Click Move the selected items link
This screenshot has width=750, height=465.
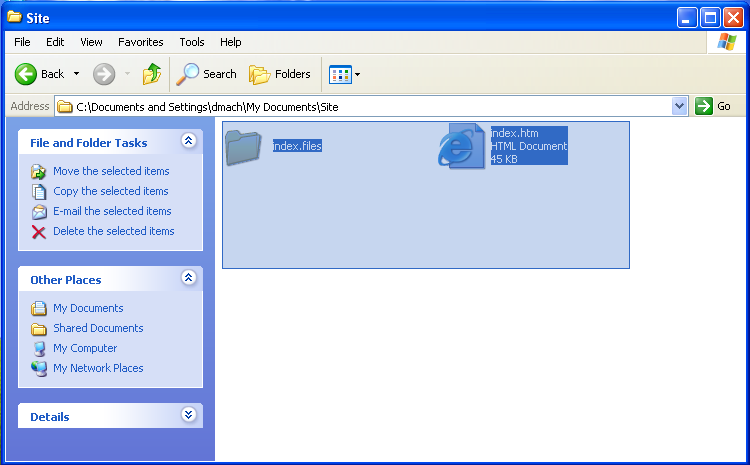111,171
